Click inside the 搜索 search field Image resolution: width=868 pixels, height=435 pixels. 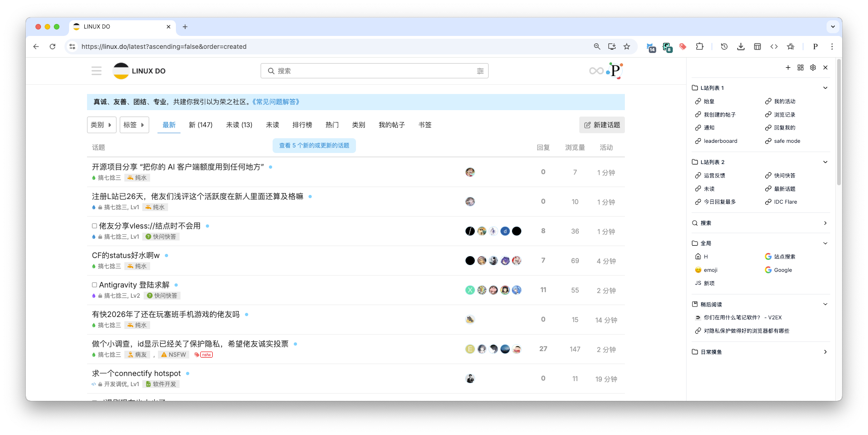click(x=368, y=71)
